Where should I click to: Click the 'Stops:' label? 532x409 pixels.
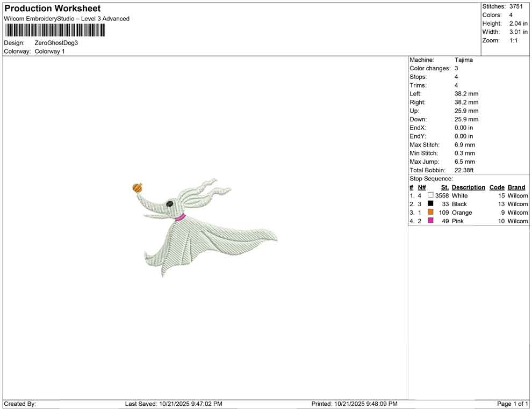(x=418, y=77)
